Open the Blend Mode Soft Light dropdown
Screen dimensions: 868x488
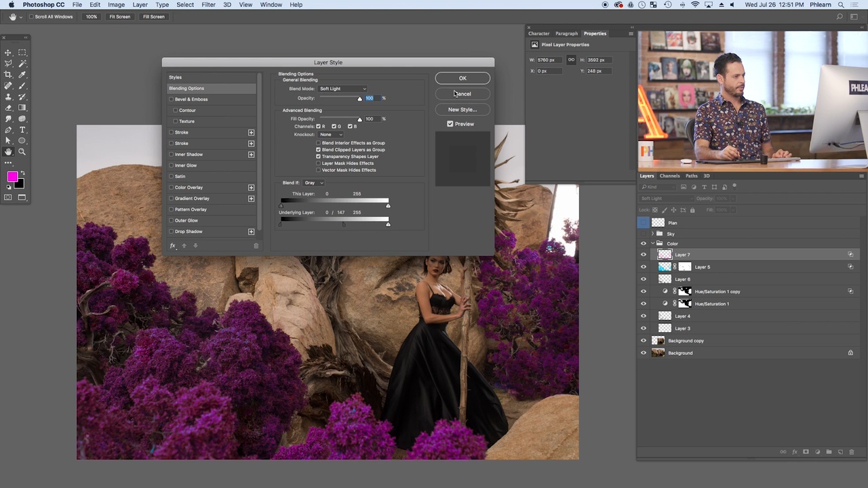point(342,89)
